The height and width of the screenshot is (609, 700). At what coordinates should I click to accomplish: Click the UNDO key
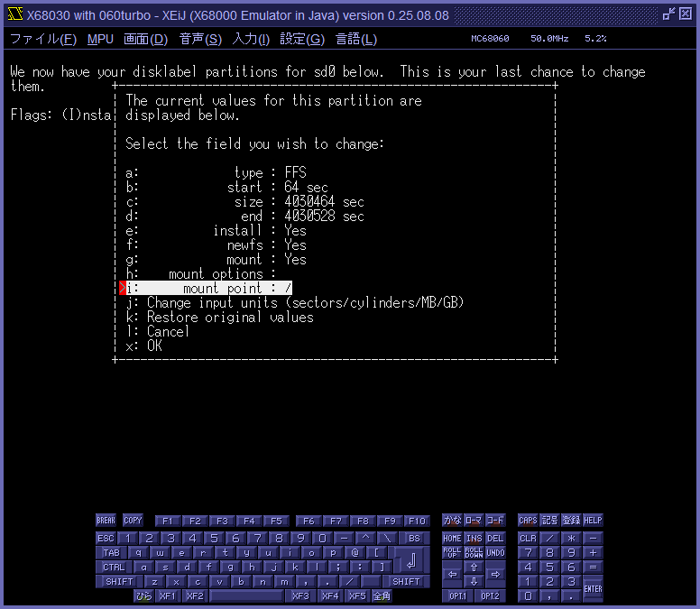[x=495, y=553]
